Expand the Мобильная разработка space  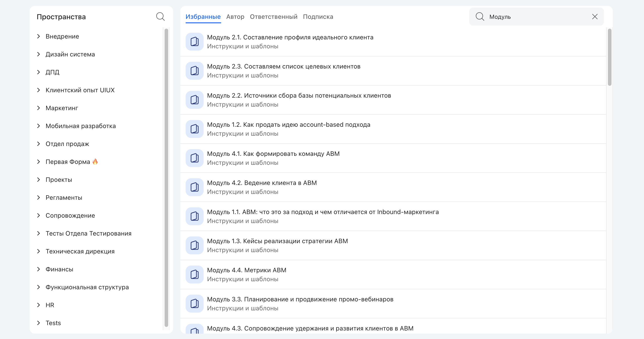[x=39, y=126]
